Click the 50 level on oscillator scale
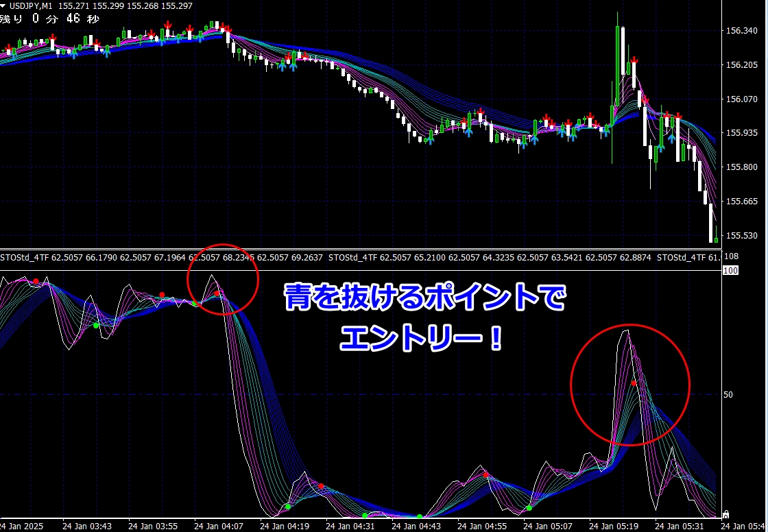 pyautogui.click(x=730, y=395)
